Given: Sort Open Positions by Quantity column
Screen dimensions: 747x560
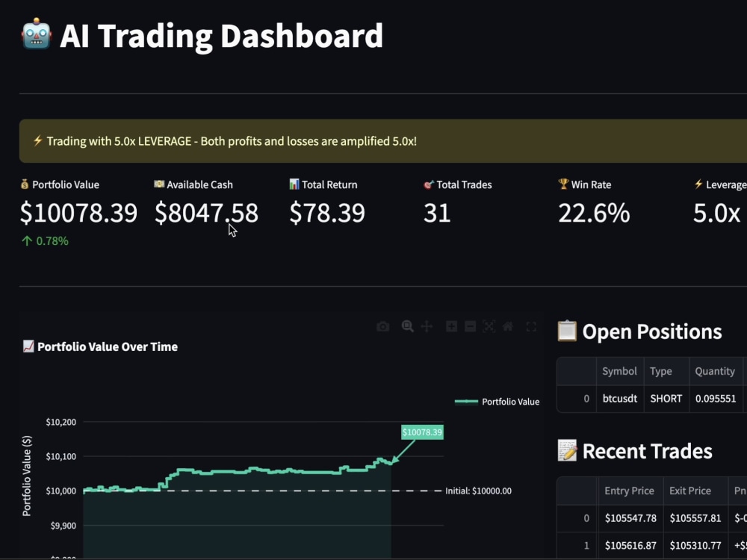Looking at the screenshot, I should (x=715, y=371).
